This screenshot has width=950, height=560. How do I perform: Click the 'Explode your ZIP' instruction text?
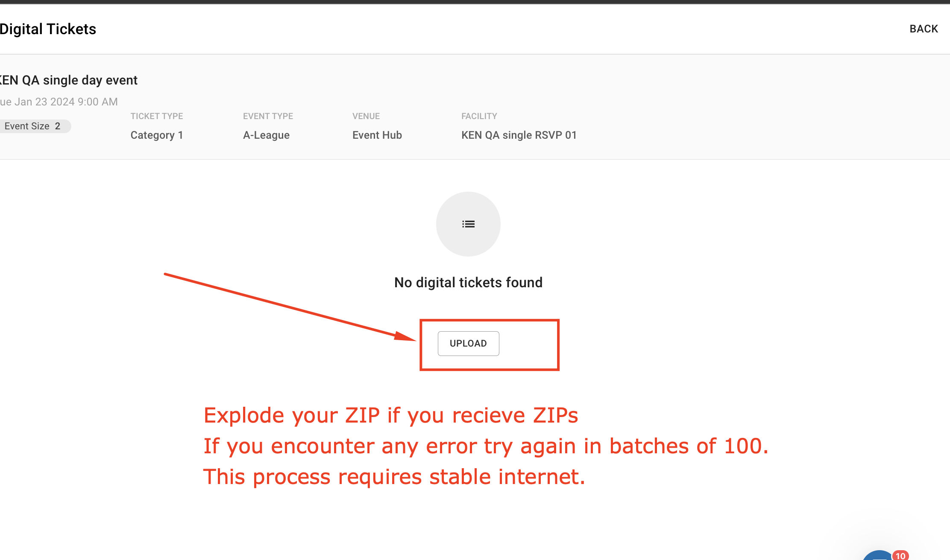[390, 415]
